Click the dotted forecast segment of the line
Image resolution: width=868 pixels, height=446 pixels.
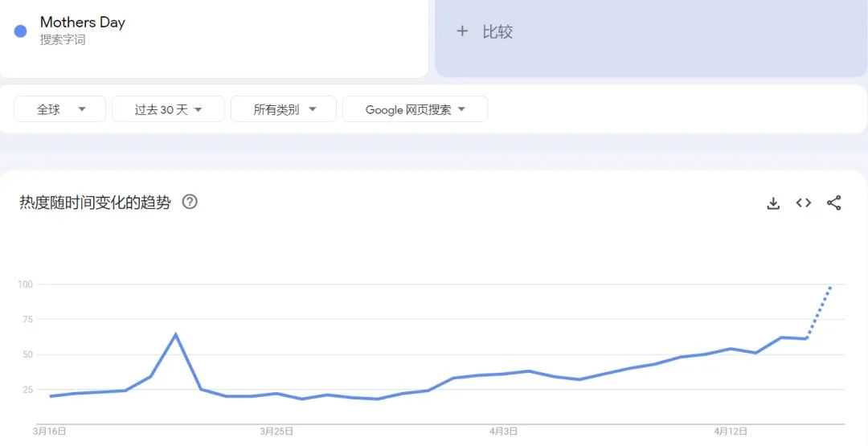(x=819, y=312)
